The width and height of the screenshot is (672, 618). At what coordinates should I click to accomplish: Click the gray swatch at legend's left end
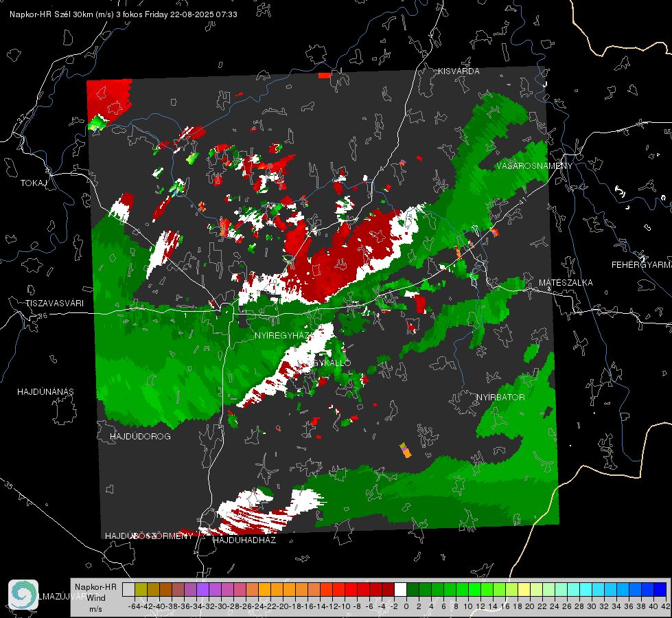(128, 590)
